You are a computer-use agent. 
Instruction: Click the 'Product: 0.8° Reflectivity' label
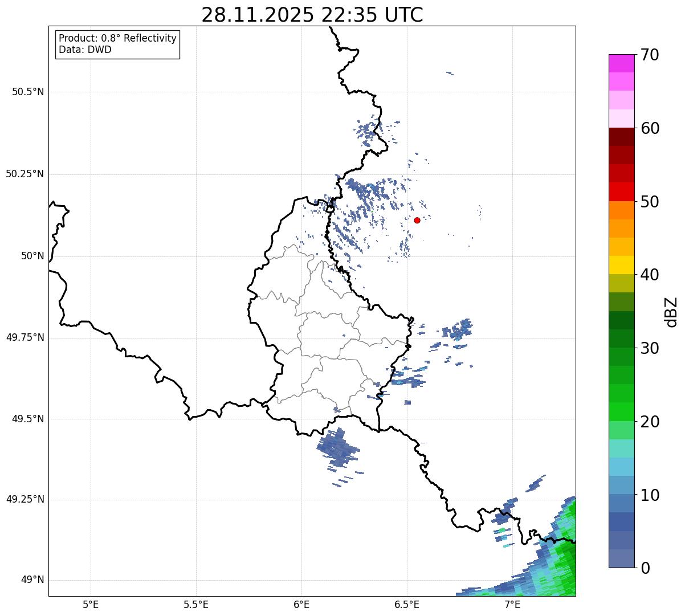[x=118, y=38]
